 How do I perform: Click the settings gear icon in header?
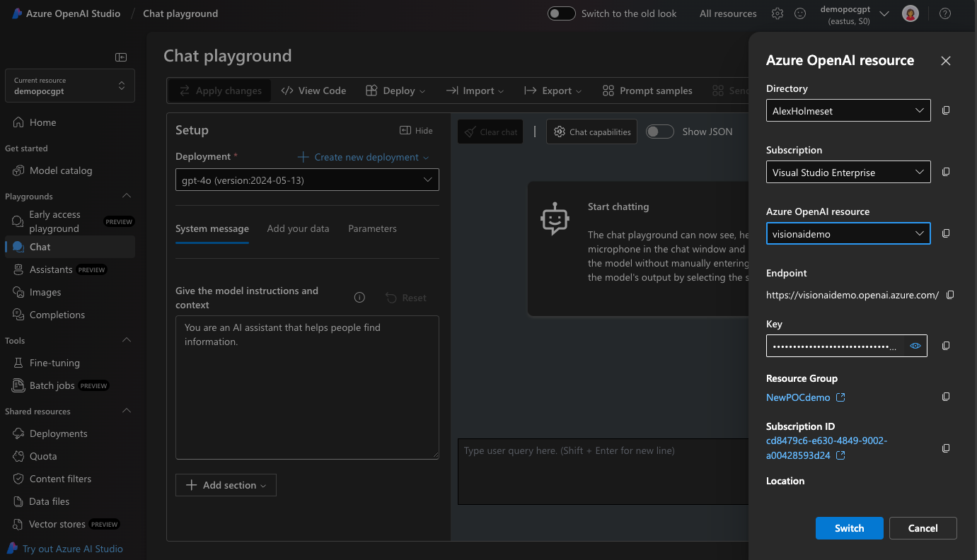click(x=777, y=13)
